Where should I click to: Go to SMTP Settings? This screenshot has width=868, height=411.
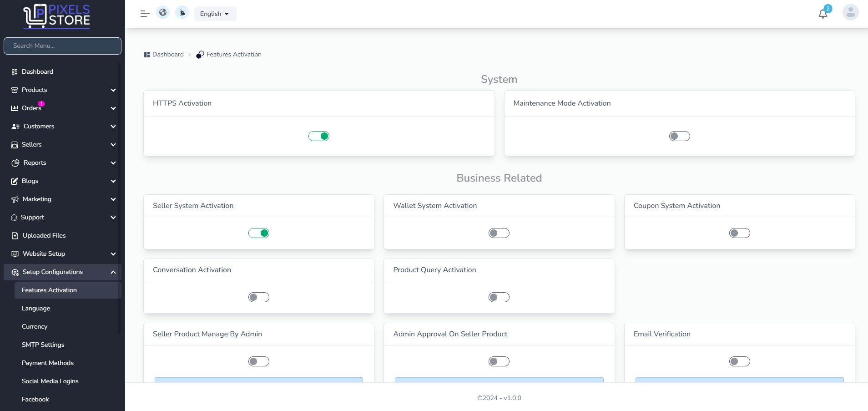(43, 345)
